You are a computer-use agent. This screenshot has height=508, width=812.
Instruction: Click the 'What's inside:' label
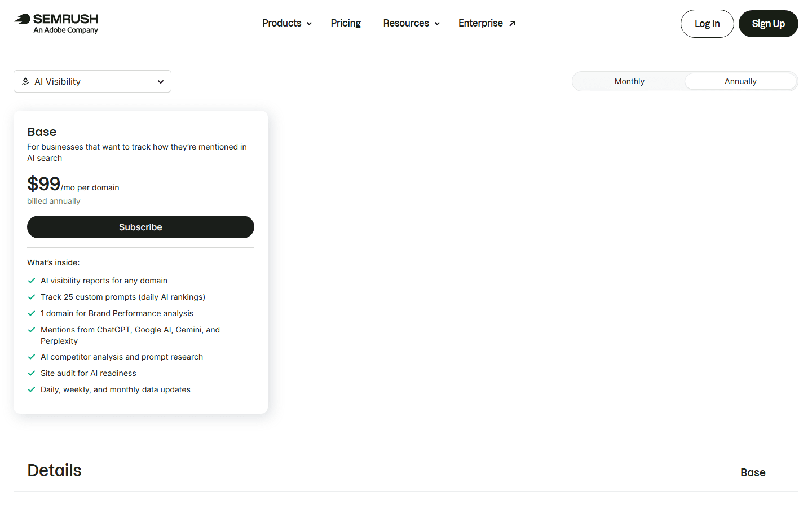(54, 262)
